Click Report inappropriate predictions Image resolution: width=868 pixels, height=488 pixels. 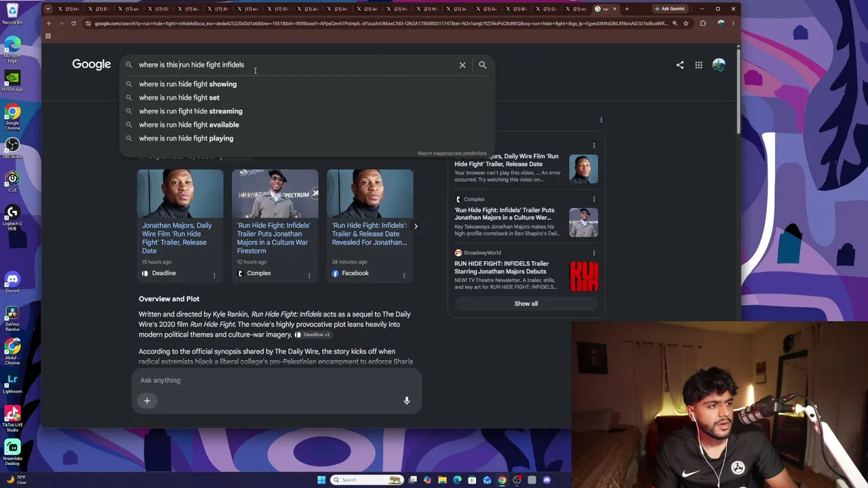point(452,153)
